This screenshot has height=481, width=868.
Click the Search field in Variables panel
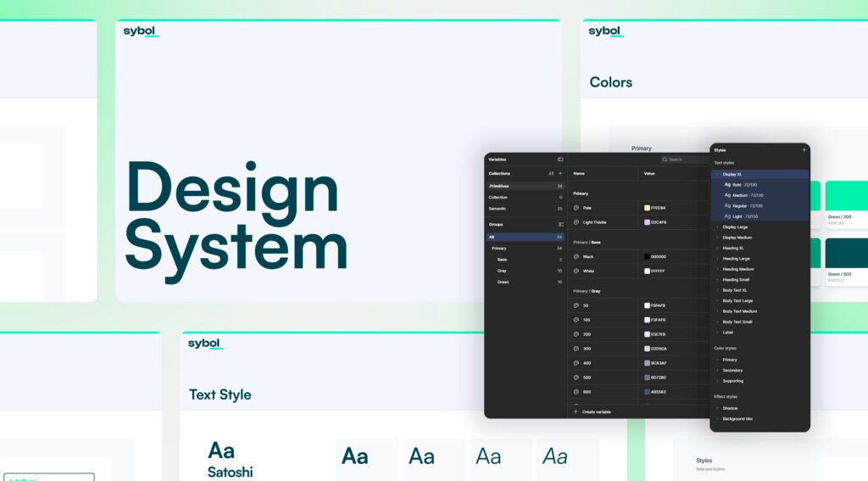[x=685, y=159]
